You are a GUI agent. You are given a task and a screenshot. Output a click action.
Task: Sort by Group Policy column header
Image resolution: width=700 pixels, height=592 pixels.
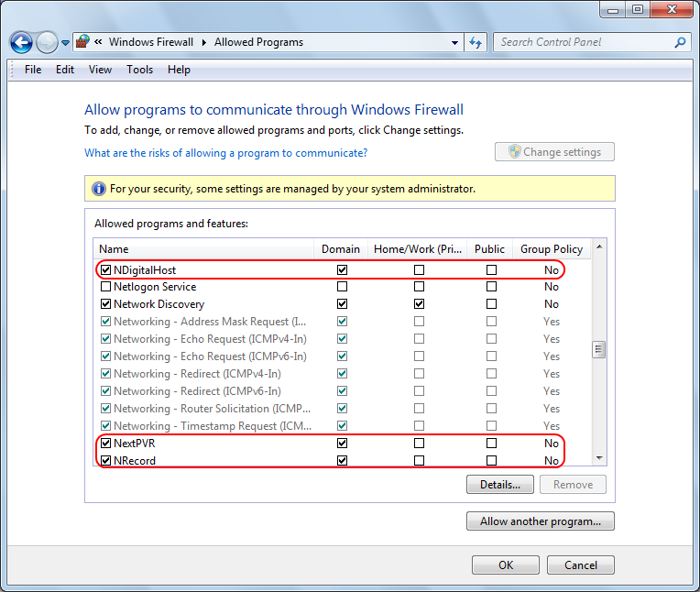(552, 248)
